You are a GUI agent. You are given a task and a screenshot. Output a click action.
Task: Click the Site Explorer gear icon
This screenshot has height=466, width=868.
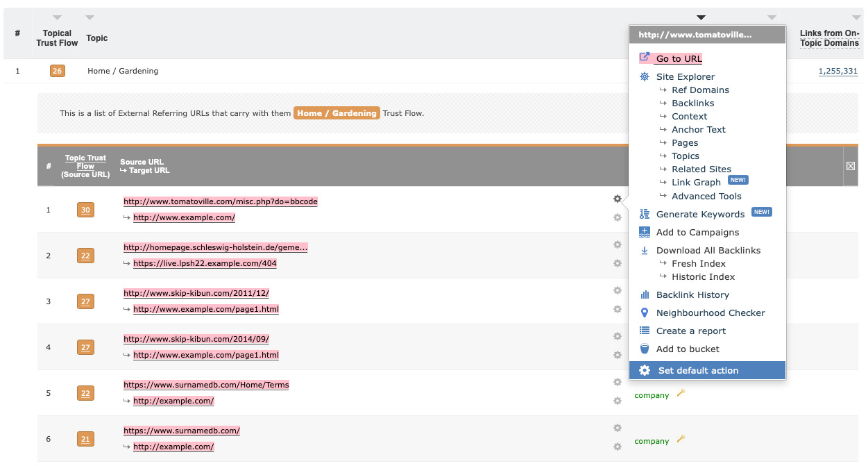tap(644, 76)
